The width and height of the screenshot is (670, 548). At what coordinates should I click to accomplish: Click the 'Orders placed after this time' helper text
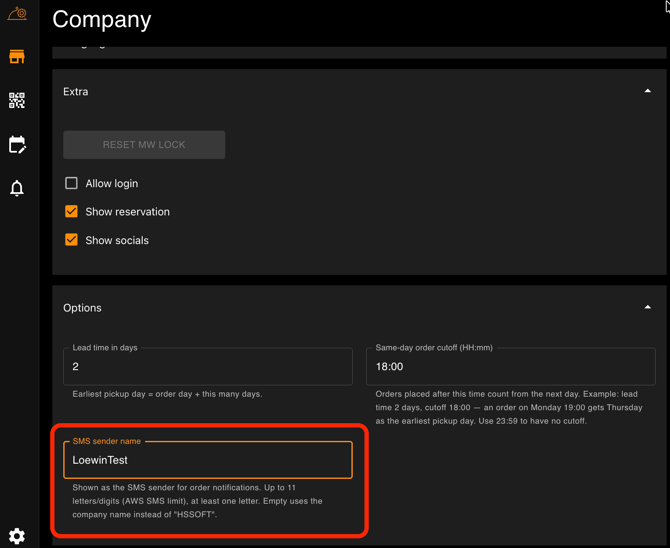[508, 407]
